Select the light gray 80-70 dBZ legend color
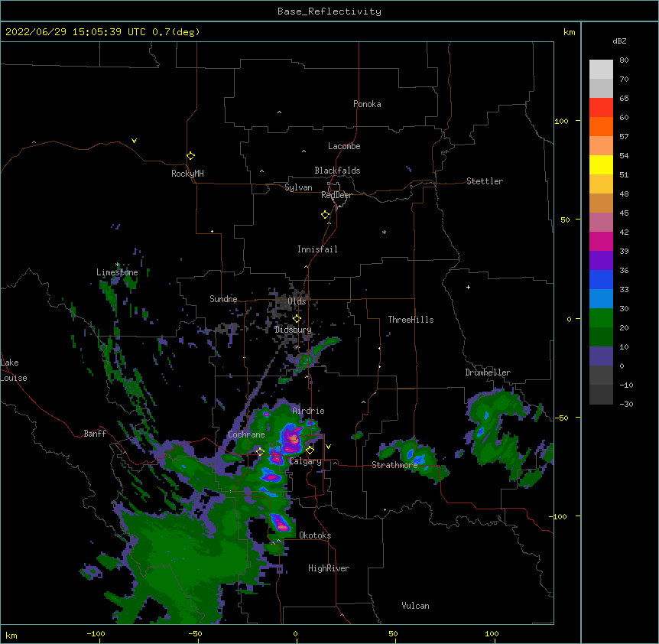 pos(601,70)
